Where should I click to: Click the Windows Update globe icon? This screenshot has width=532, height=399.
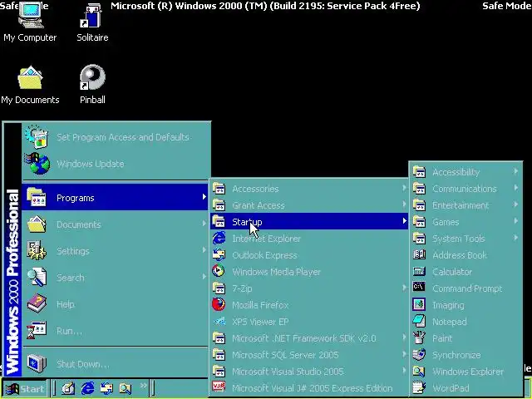[x=37, y=164]
